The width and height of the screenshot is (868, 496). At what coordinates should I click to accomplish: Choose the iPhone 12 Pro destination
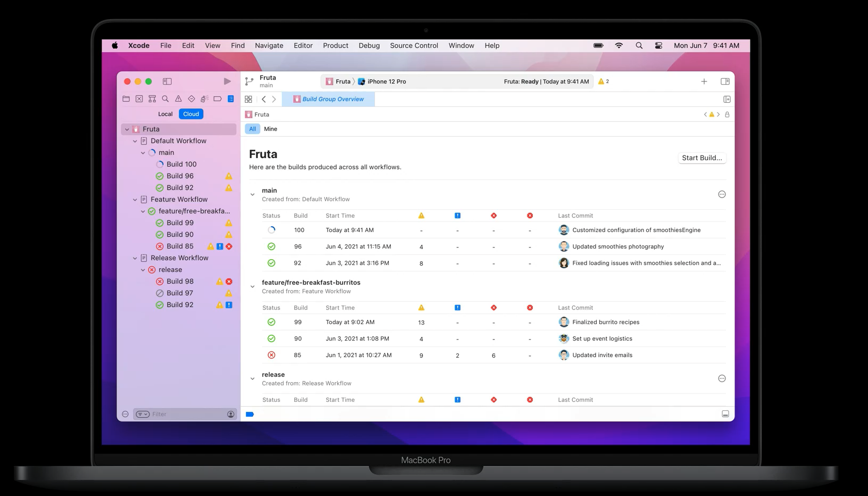(381, 81)
